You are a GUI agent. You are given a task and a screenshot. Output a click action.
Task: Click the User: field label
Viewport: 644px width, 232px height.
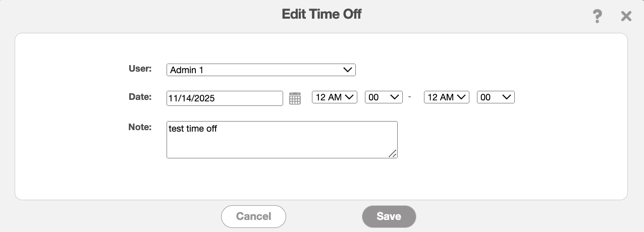[140, 69]
